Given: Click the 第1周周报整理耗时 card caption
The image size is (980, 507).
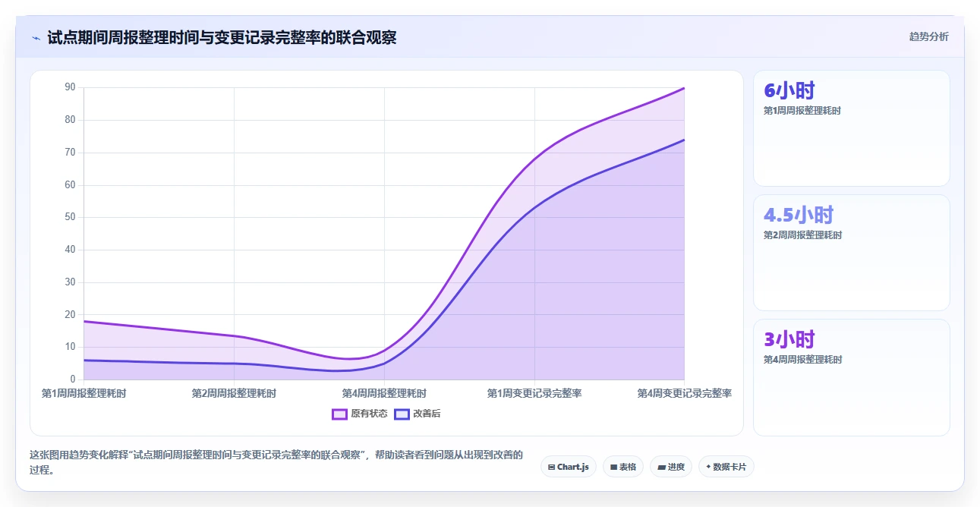Looking at the screenshot, I should (802, 111).
